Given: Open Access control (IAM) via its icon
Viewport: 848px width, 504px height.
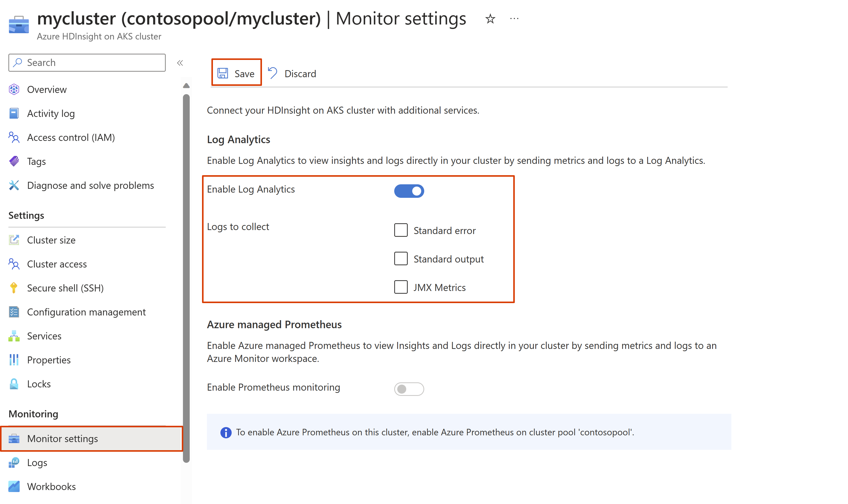Looking at the screenshot, I should coord(14,137).
